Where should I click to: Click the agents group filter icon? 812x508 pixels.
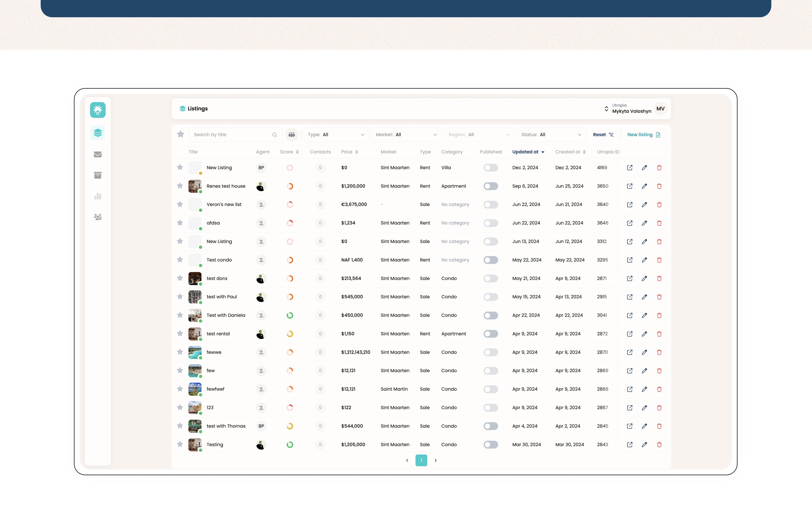[292, 134]
